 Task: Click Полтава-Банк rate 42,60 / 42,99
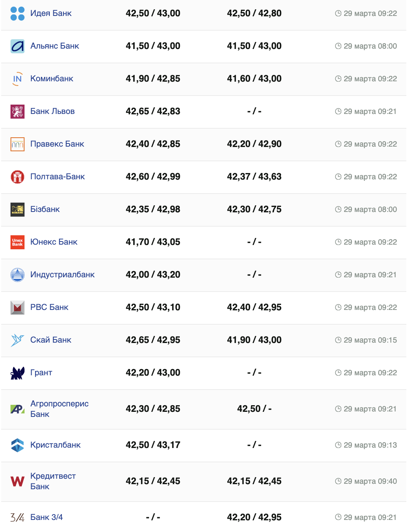(153, 177)
